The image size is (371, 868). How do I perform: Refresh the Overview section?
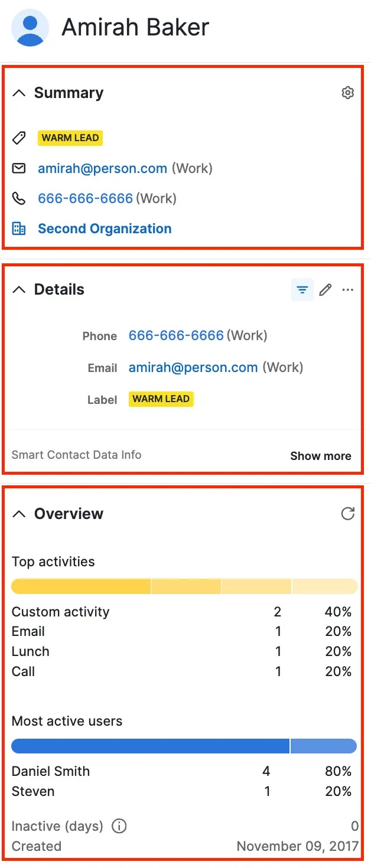[348, 514]
